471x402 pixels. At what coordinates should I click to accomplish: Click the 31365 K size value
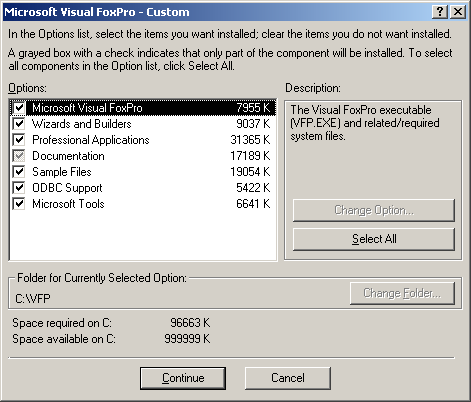[250, 140]
